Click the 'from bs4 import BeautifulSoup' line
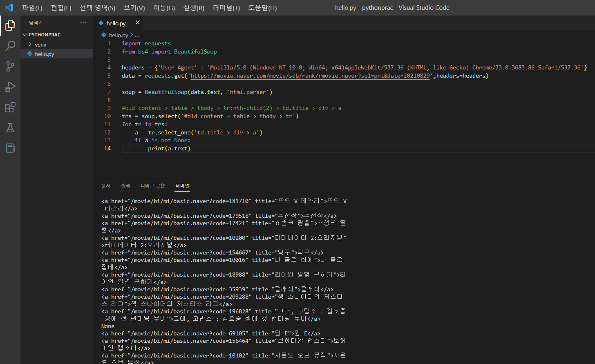 pos(169,52)
